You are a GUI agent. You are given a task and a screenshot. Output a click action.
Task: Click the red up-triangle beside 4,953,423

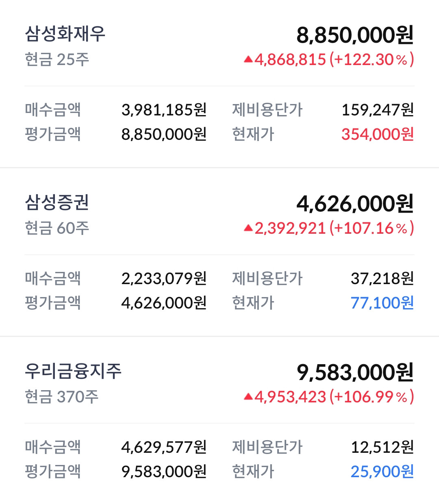(248, 397)
